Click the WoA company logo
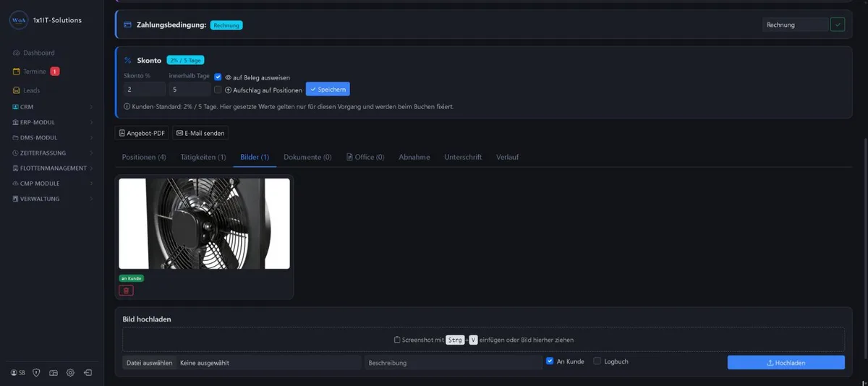The height and width of the screenshot is (386, 868). point(18,20)
